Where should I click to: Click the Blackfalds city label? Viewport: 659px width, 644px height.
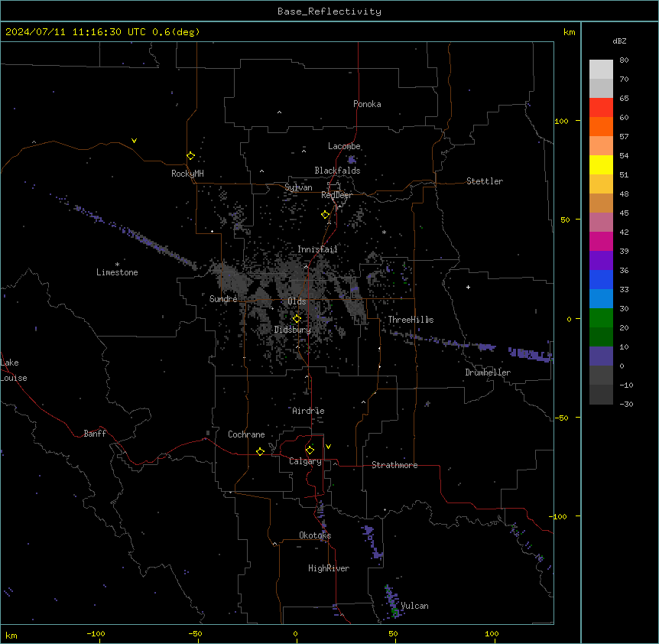337,171
